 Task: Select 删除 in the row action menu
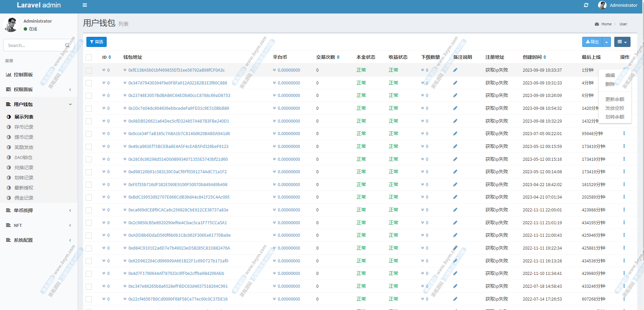(x=610, y=84)
